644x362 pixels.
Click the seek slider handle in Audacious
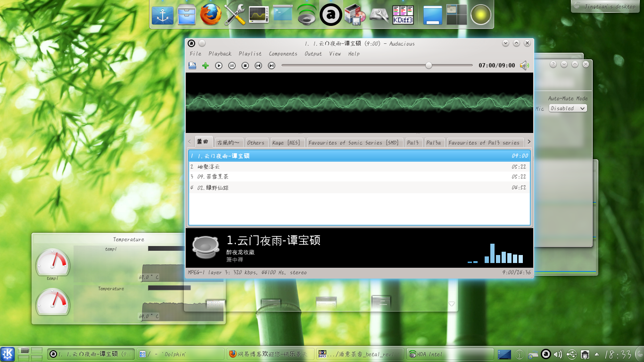pyautogui.click(x=429, y=66)
